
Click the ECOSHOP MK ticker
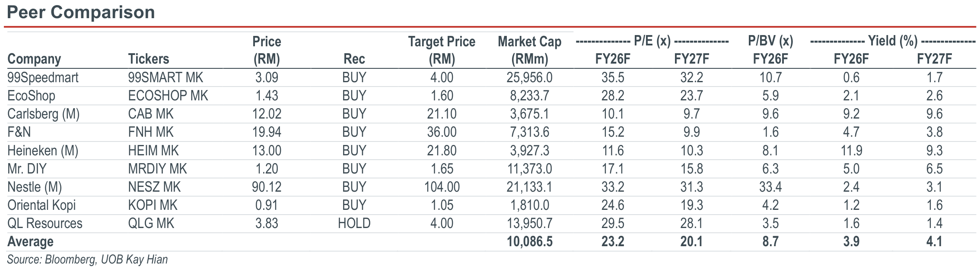click(168, 96)
